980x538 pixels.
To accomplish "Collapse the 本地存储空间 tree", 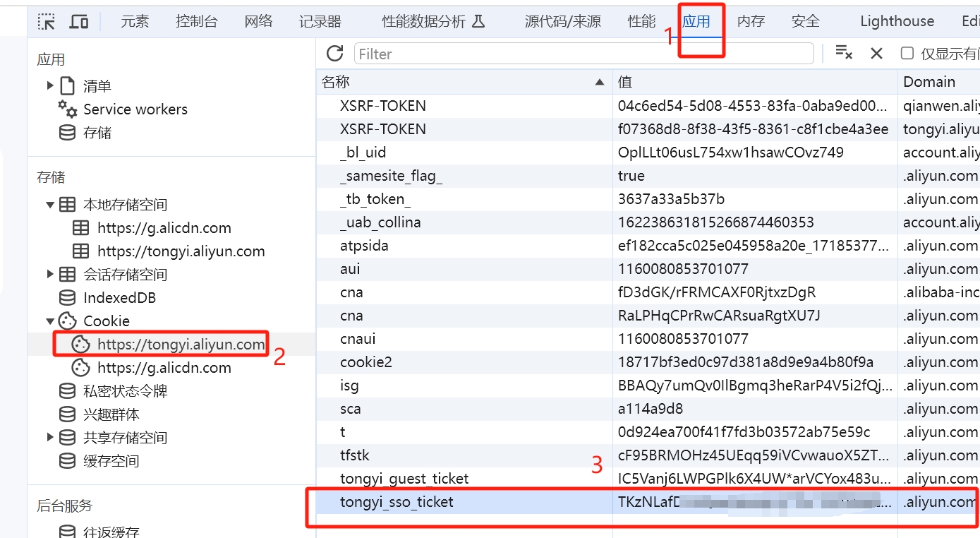I will coord(49,204).
